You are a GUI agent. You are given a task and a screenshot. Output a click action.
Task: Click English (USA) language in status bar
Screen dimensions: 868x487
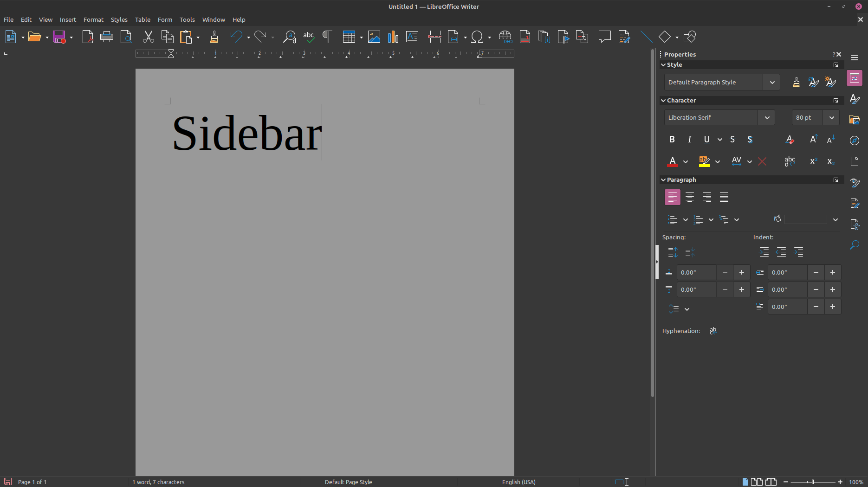point(518,482)
